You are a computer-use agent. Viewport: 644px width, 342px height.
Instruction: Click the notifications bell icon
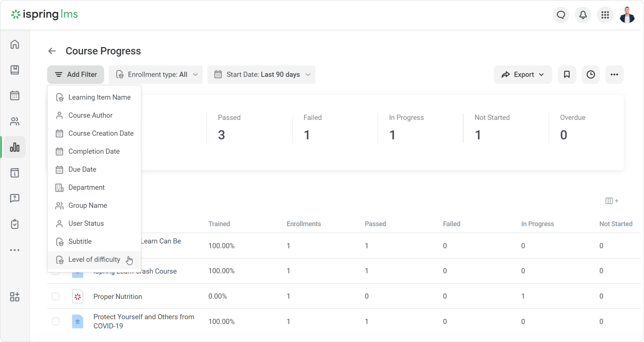[583, 15]
